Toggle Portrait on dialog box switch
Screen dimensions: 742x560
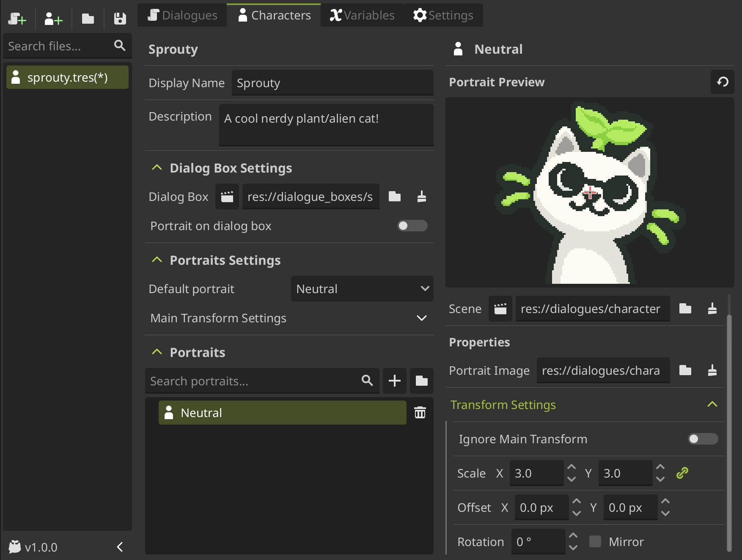412,226
